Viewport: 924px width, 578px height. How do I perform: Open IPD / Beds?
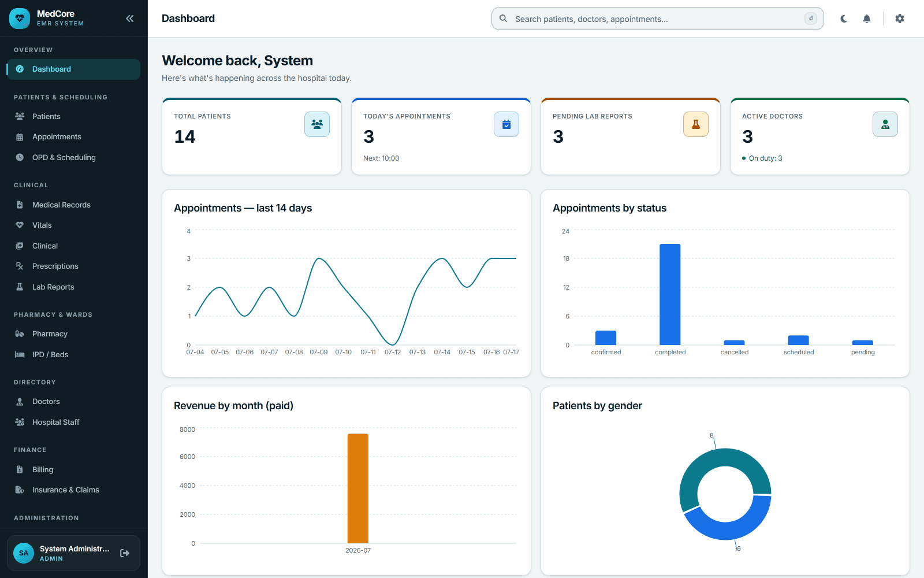click(x=73, y=354)
